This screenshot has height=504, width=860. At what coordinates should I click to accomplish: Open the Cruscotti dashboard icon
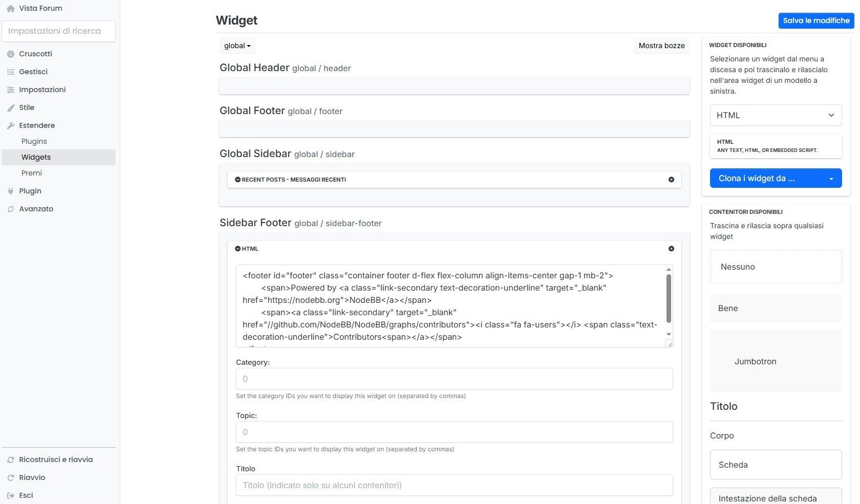click(x=10, y=54)
